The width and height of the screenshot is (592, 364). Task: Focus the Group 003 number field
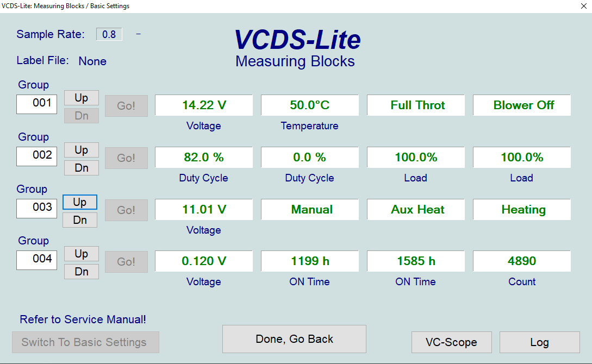[37, 208]
